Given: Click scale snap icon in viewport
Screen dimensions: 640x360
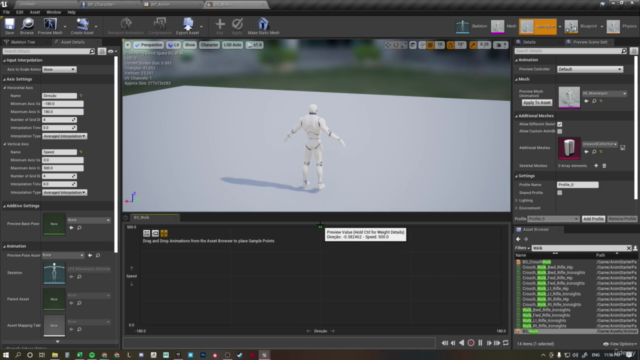Looking at the screenshot, I should (x=473, y=45).
